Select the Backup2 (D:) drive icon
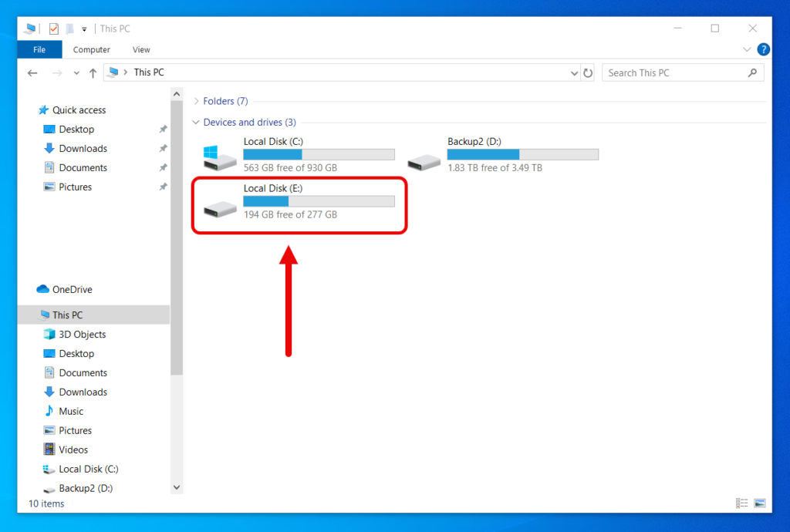The height and width of the screenshot is (532, 790). tap(424, 162)
